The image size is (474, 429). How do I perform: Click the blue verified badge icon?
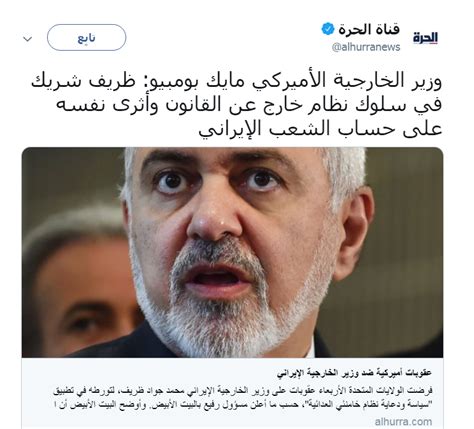point(328,29)
